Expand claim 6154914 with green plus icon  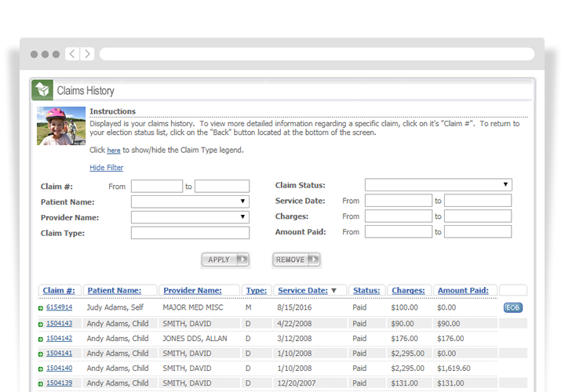coord(41,308)
